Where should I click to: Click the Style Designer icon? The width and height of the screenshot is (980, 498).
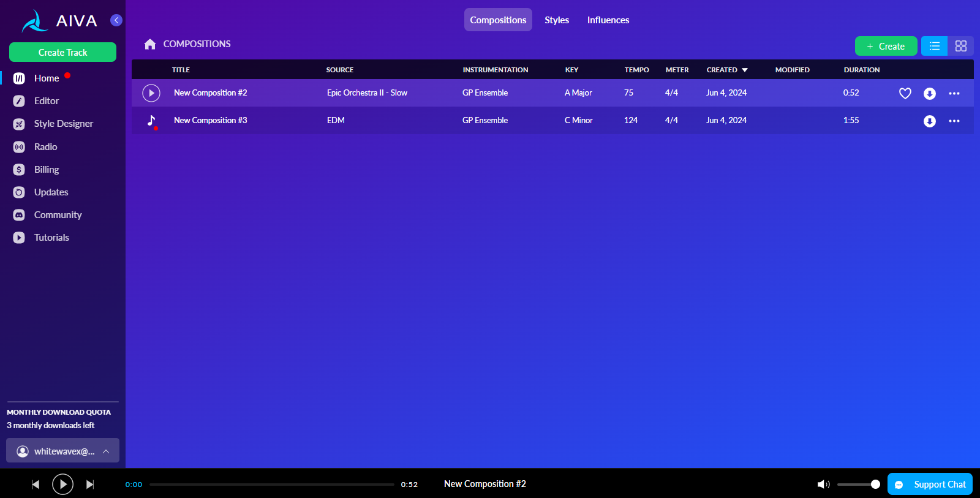point(19,124)
